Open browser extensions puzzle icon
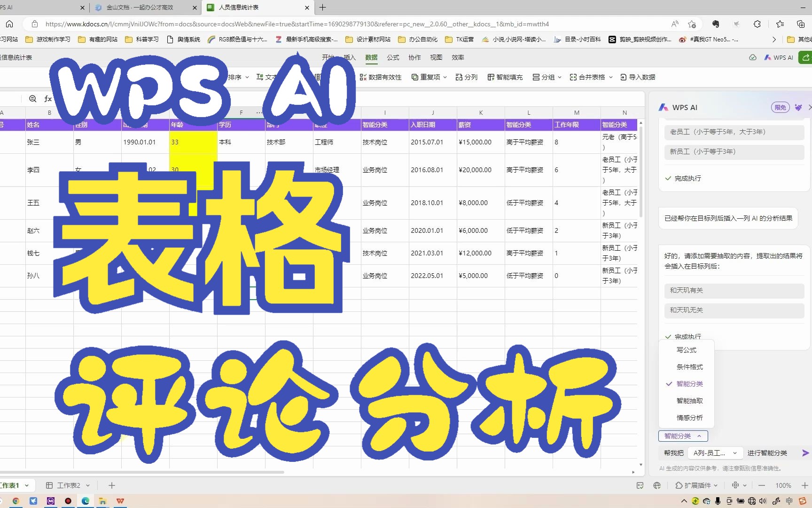Screen dimensions: 812x508 pos(757,24)
